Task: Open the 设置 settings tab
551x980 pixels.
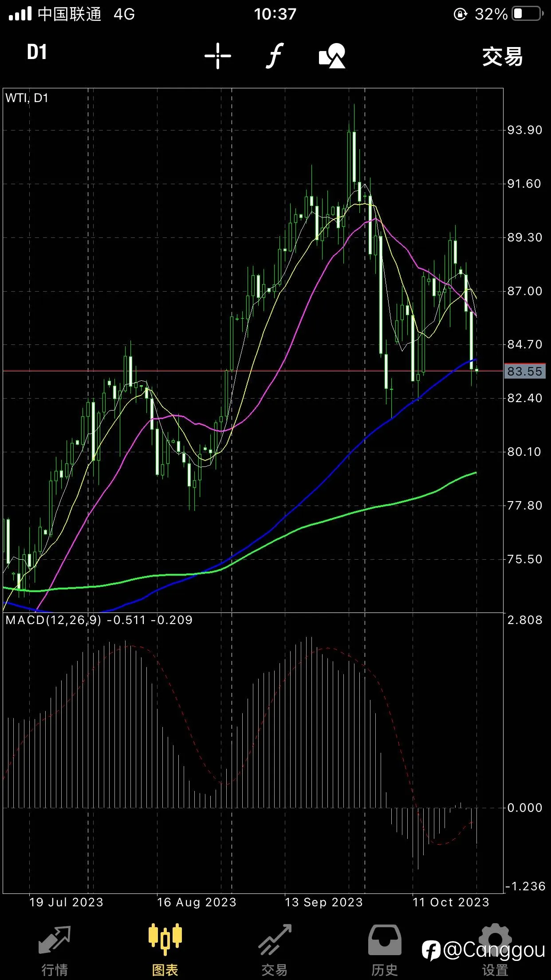Action: click(x=495, y=950)
